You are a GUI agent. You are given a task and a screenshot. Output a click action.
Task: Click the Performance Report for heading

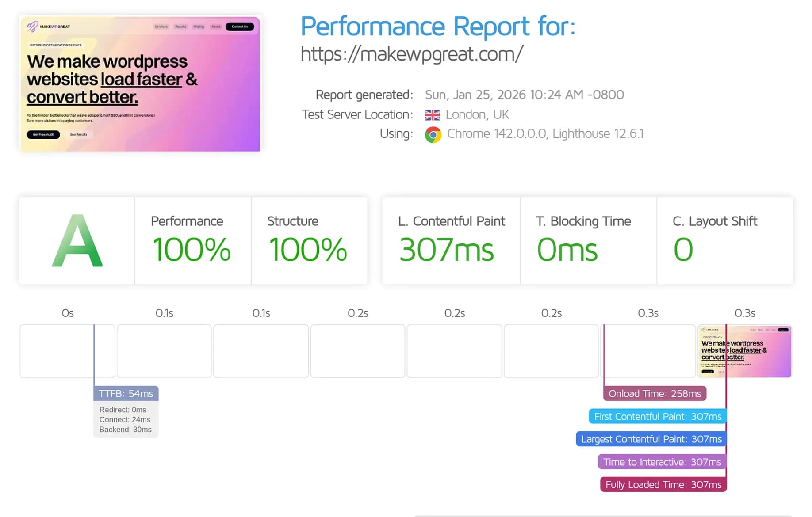pyautogui.click(x=438, y=26)
